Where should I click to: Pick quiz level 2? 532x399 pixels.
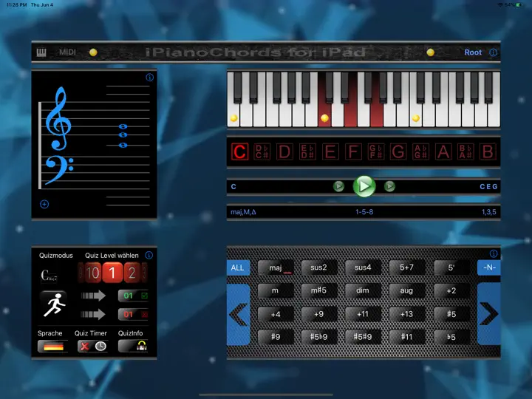coord(132,273)
